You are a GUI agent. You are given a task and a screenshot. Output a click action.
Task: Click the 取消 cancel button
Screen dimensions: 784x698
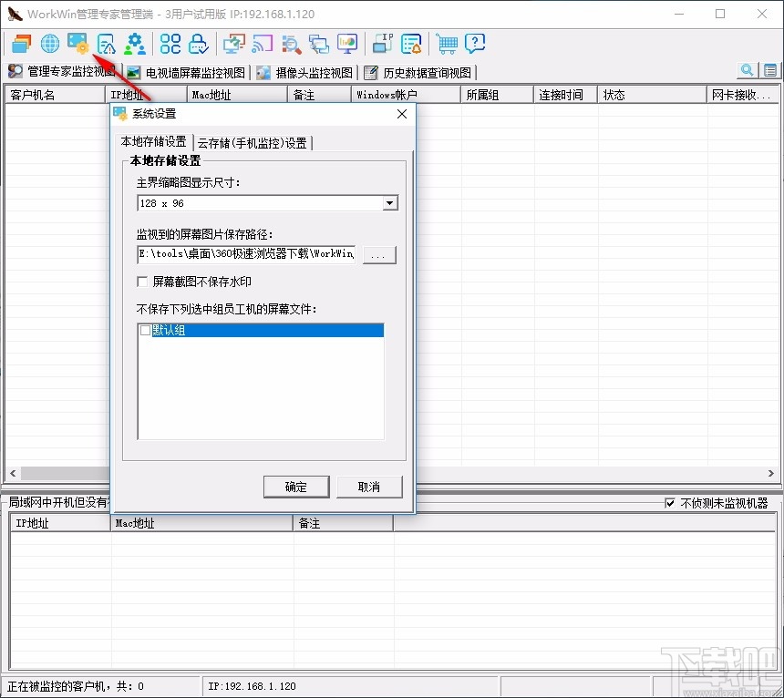click(x=369, y=487)
